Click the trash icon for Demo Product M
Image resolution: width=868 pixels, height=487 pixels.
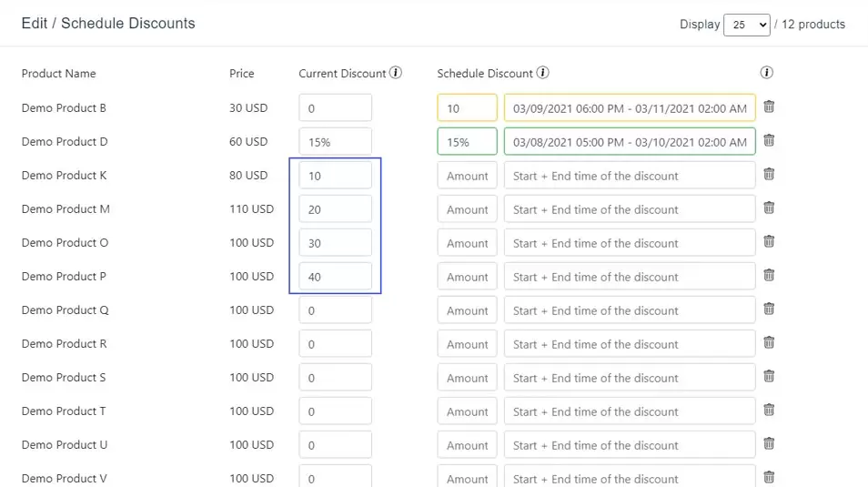769,208
